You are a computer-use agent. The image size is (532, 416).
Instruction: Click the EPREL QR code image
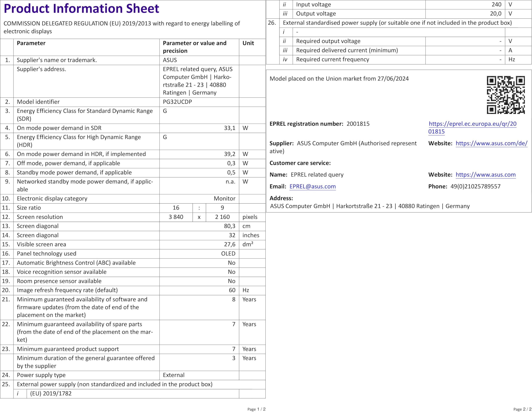click(x=506, y=95)
